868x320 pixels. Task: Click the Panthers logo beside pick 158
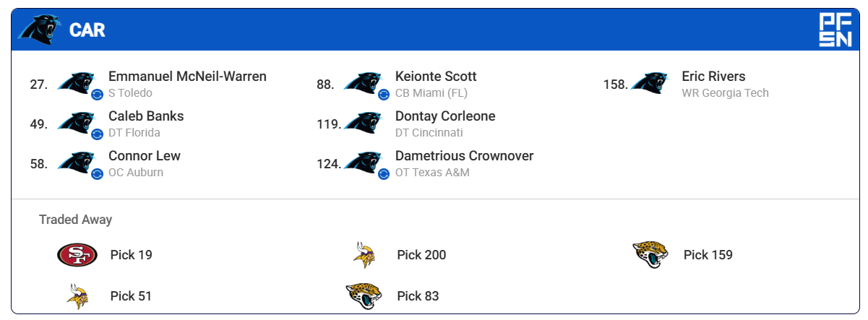coord(648,84)
